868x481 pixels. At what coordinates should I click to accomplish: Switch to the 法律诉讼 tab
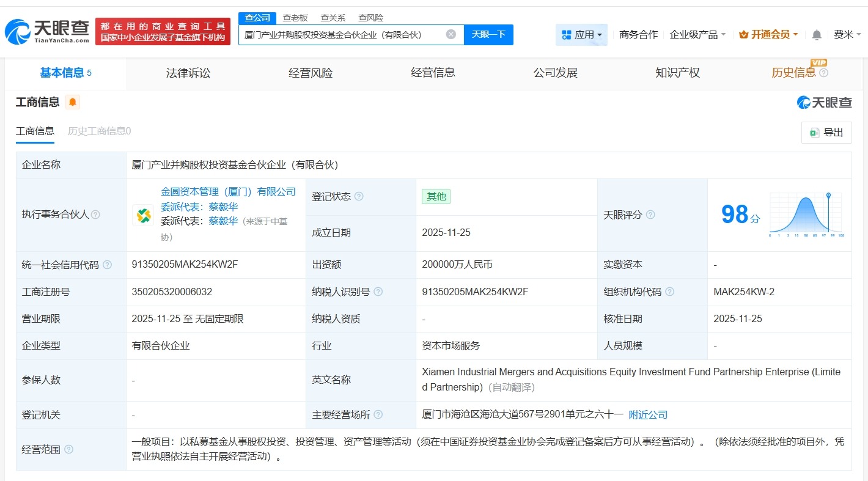click(x=188, y=73)
